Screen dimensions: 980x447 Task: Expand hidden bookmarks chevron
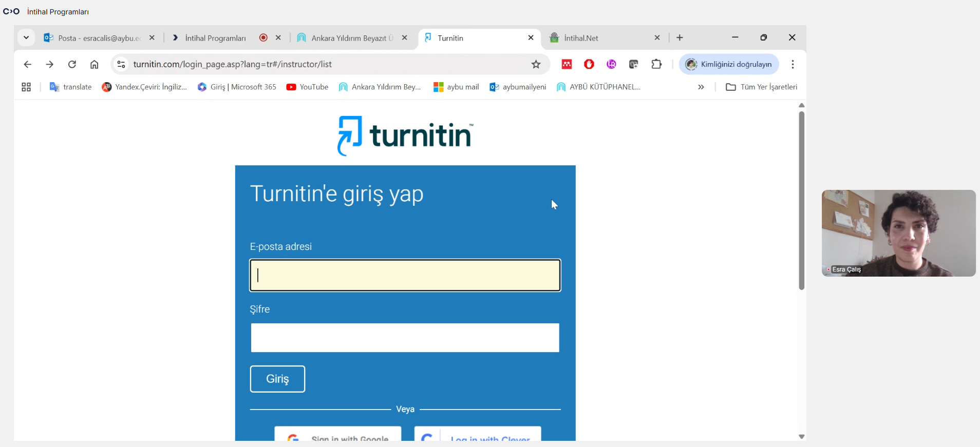click(701, 87)
